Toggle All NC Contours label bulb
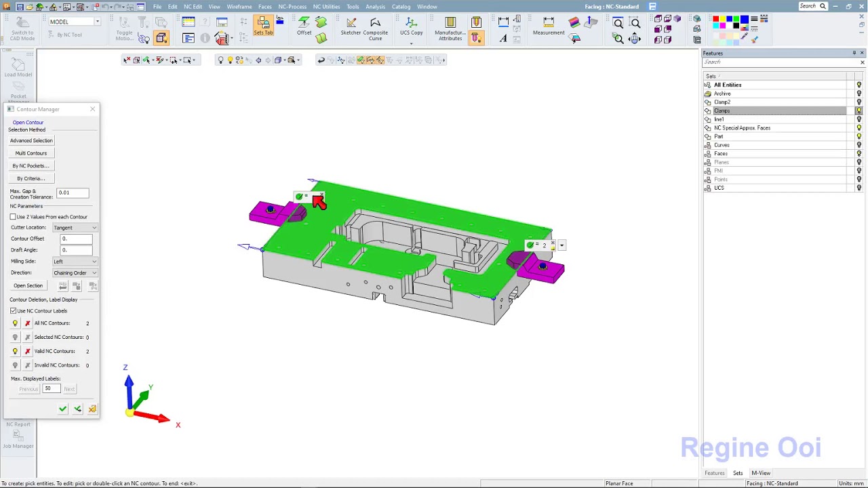Image resolution: width=868 pixels, height=488 pixels. [x=15, y=323]
